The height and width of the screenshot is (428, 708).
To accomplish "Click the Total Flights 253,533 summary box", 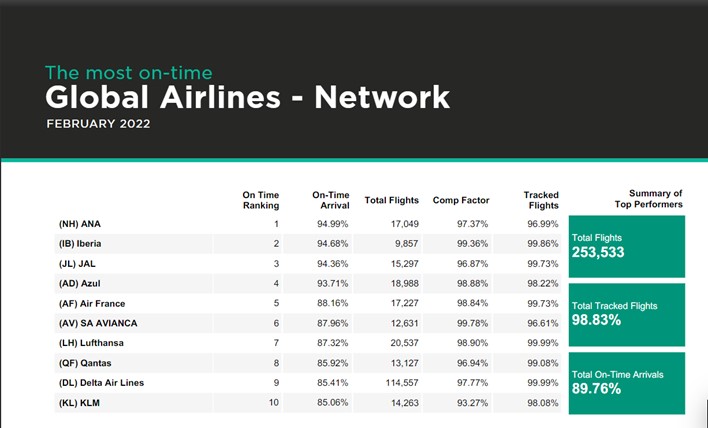I will (627, 247).
